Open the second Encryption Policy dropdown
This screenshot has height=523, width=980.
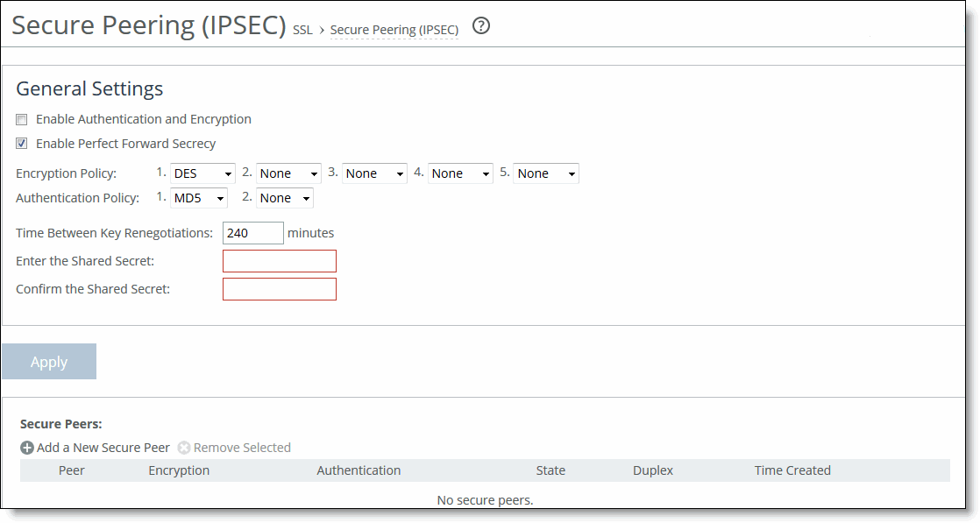coord(288,173)
